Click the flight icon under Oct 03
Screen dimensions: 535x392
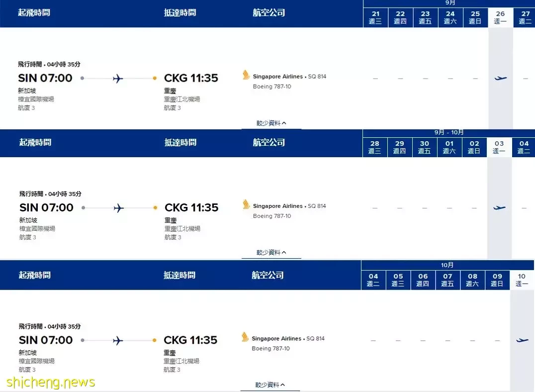point(499,207)
